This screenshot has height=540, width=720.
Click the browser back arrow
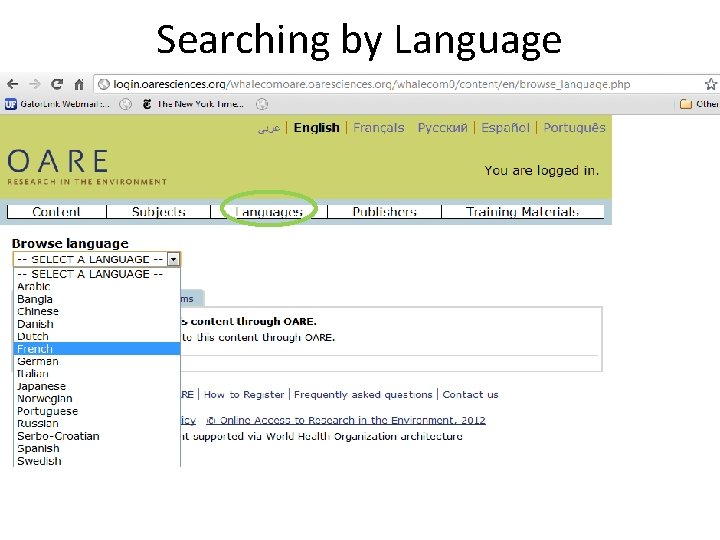[x=12, y=84]
